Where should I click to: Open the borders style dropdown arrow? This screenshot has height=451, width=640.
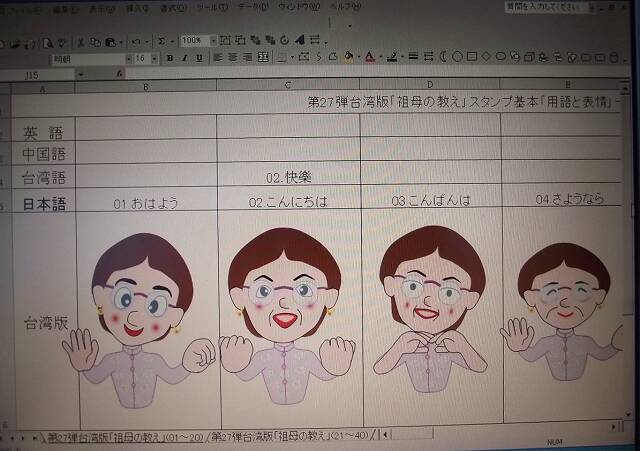click(293, 58)
